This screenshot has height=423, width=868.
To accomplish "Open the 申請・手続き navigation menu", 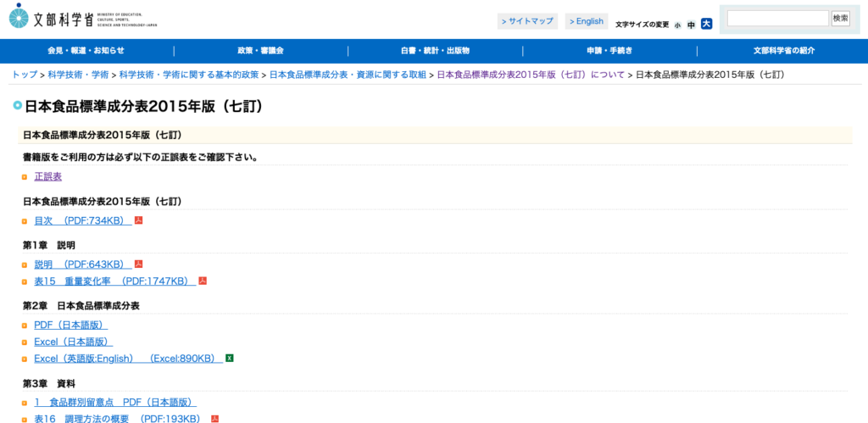I will click(x=609, y=51).
